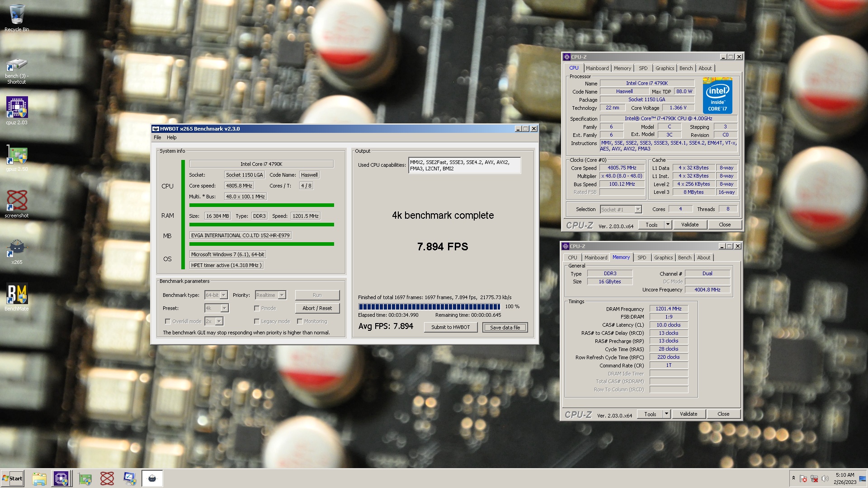Click Tools button in top CPU-Z window

click(651, 225)
